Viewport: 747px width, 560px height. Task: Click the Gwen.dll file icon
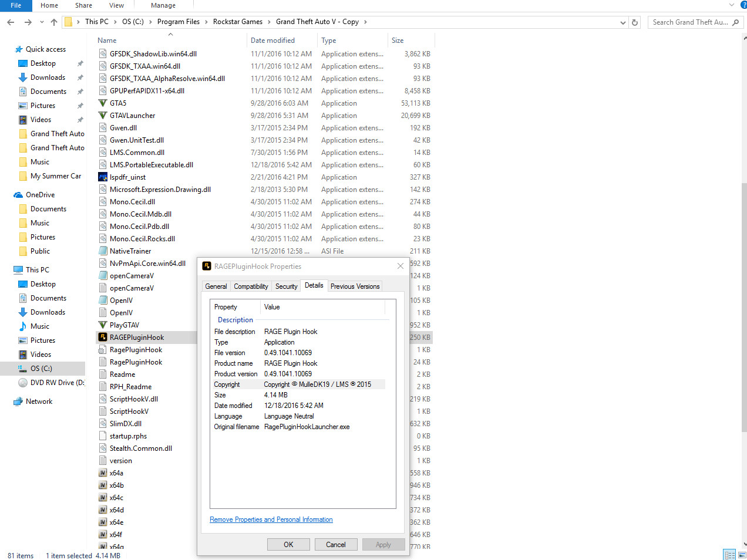[x=103, y=128]
